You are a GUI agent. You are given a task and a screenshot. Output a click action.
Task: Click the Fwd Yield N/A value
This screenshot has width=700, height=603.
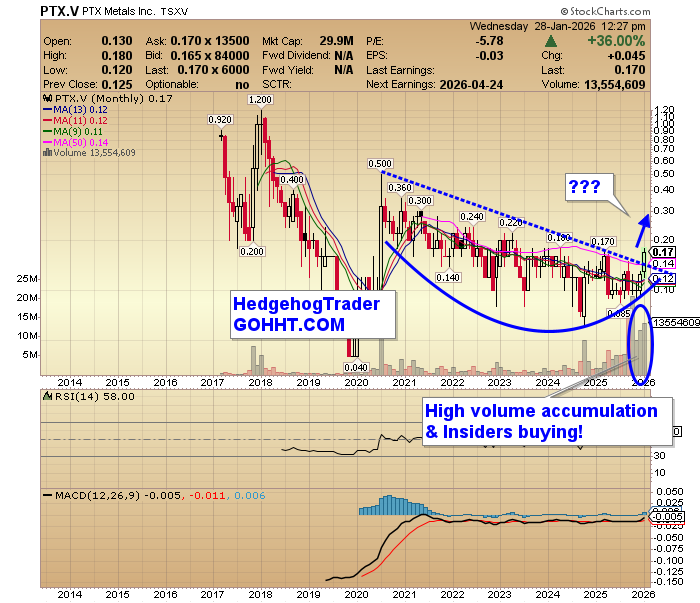tap(344, 70)
